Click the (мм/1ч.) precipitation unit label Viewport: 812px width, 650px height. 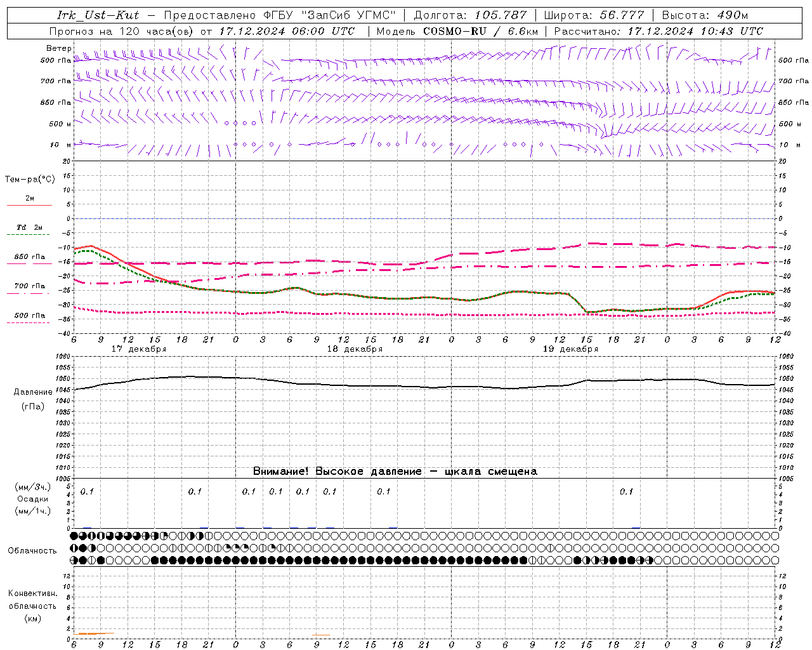[33, 511]
